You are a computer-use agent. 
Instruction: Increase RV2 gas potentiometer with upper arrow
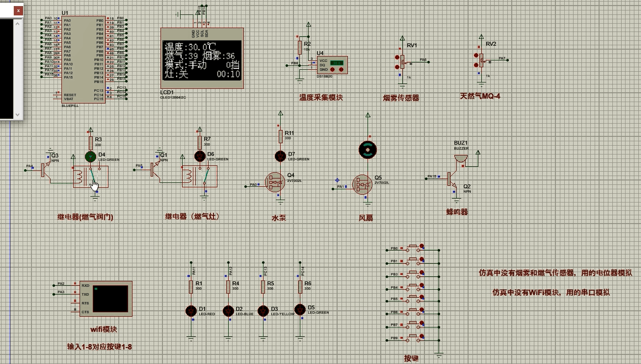click(476, 55)
